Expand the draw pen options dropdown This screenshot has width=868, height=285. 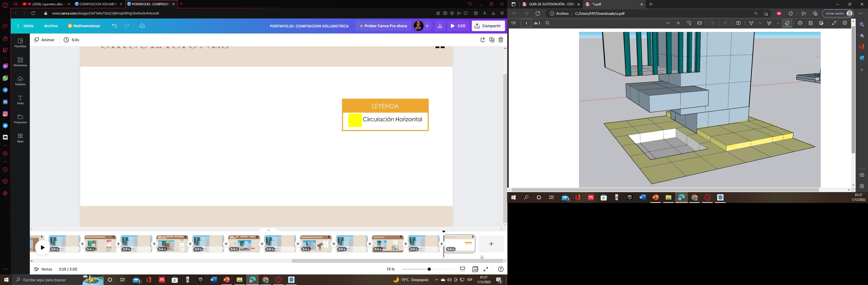(x=760, y=23)
